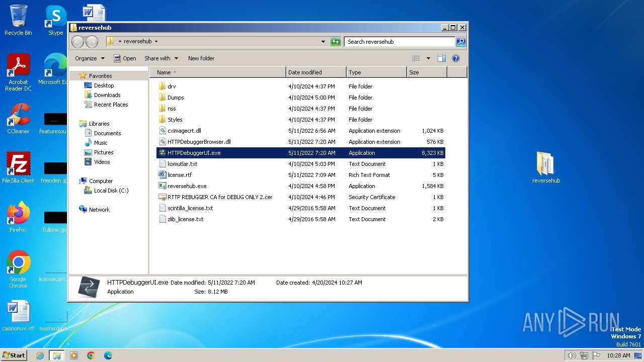Select reversehub folder on desktop

(546, 167)
